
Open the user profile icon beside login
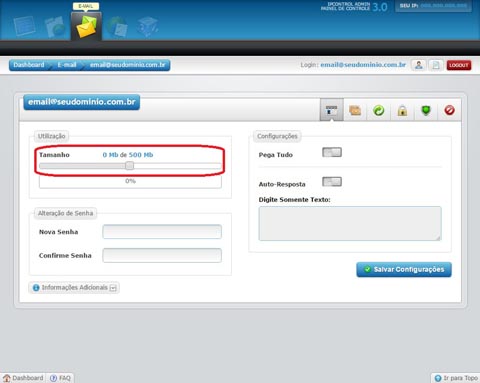pos(419,65)
